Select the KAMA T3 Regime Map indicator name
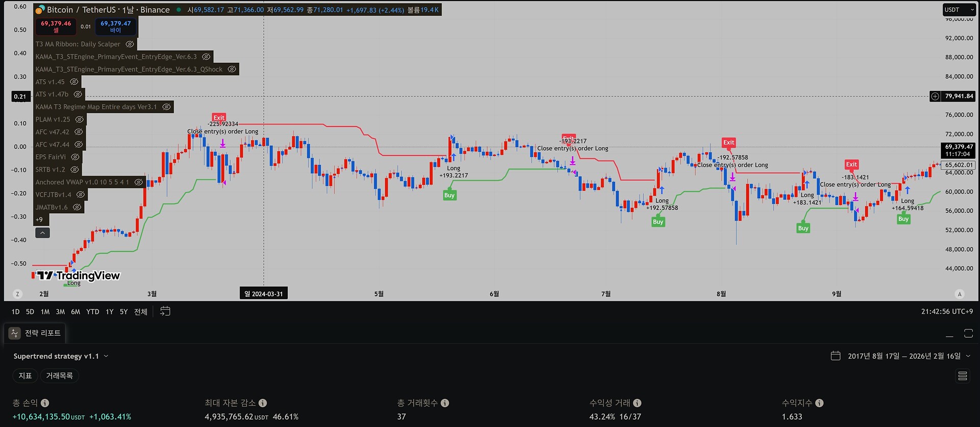 pyautogui.click(x=96, y=107)
